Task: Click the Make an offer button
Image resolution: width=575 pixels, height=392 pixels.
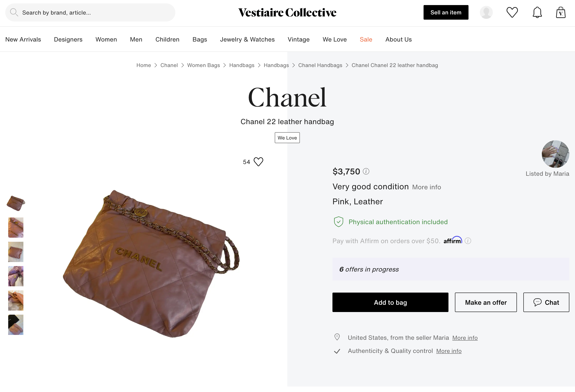Action: click(x=486, y=302)
